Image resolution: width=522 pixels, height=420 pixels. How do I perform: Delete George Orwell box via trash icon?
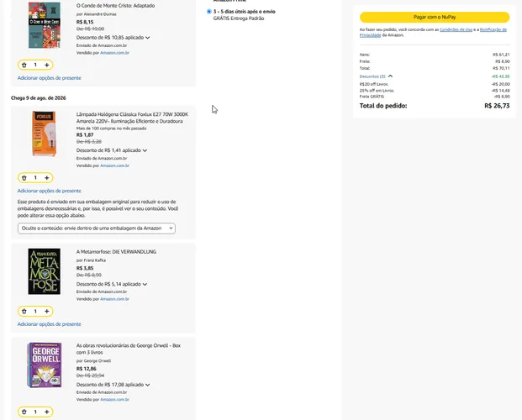point(24,412)
